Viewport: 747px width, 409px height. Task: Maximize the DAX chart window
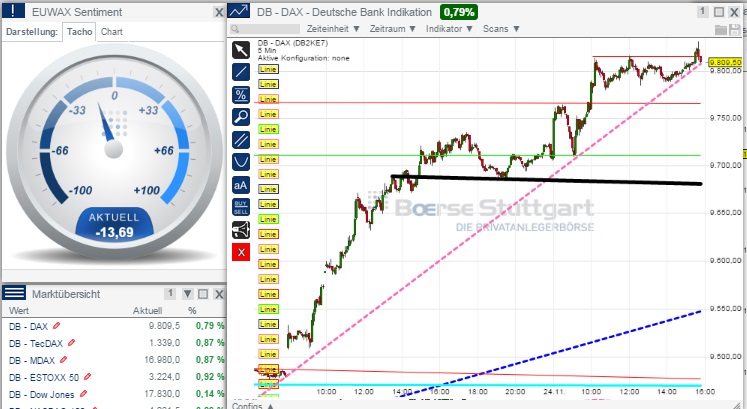[x=719, y=12]
